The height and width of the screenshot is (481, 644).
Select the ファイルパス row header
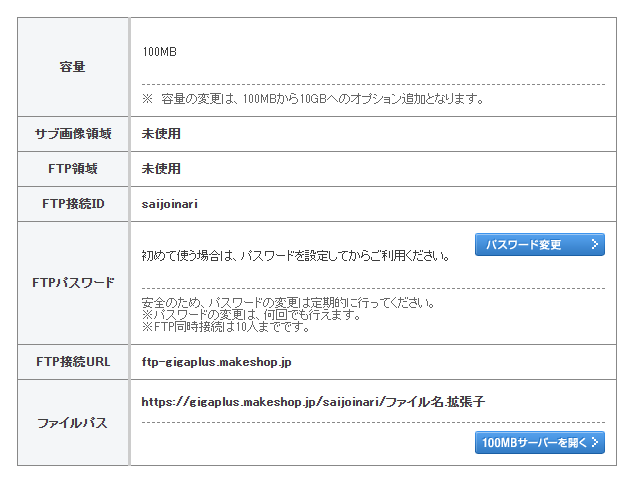click(73, 423)
